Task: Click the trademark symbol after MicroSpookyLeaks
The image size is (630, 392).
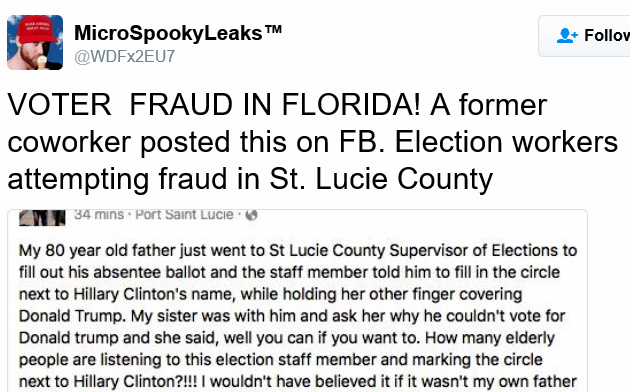Action: tap(273, 29)
